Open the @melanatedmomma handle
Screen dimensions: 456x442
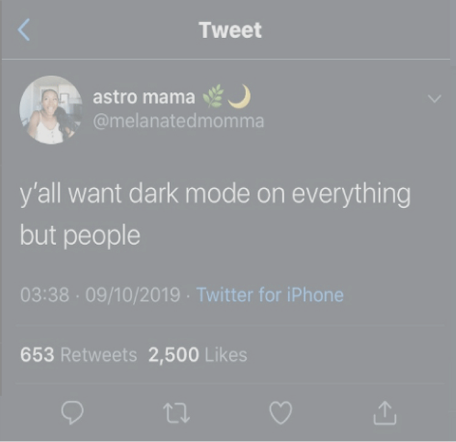tap(178, 121)
